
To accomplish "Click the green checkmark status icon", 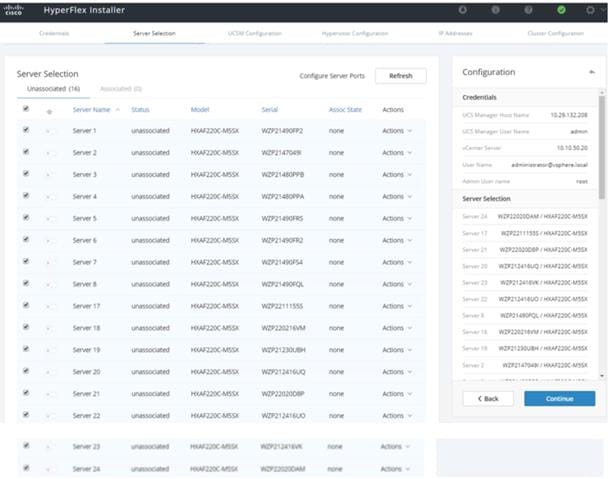I will (561, 10).
